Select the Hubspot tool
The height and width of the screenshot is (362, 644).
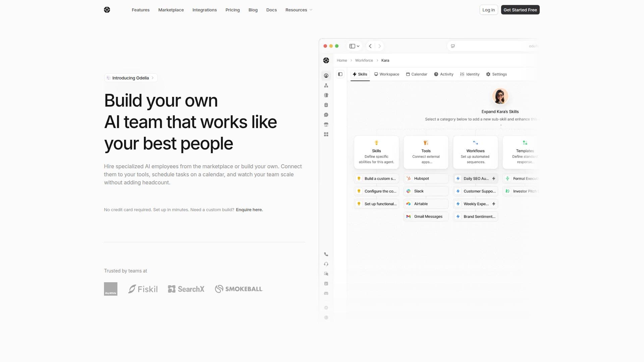point(426,179)
